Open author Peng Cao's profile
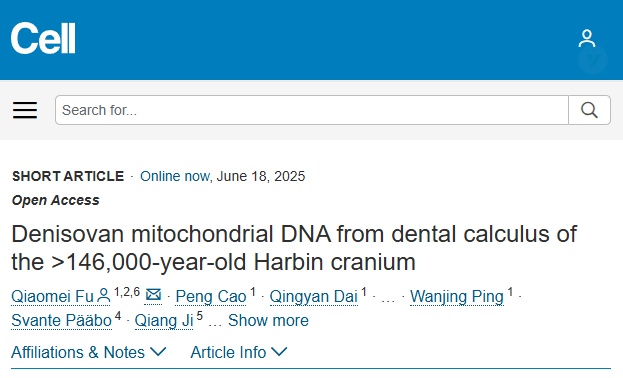The height and width of the screenshot is (378, 623). [211, 297]
